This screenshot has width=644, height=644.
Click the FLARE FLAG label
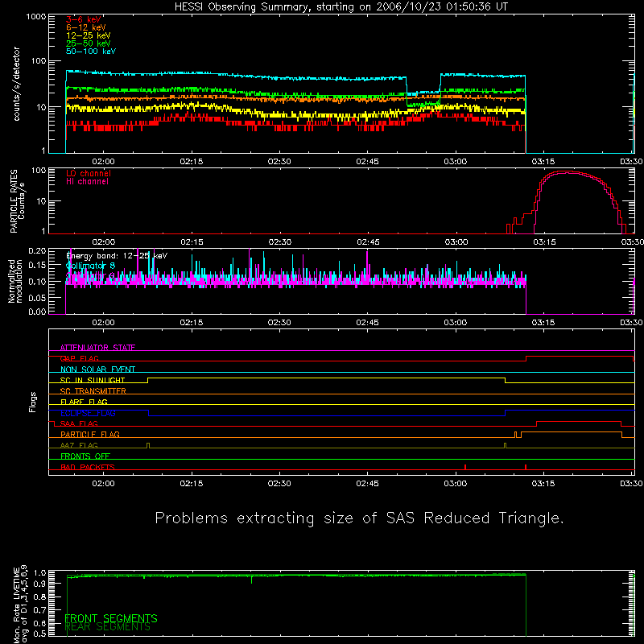84,402
